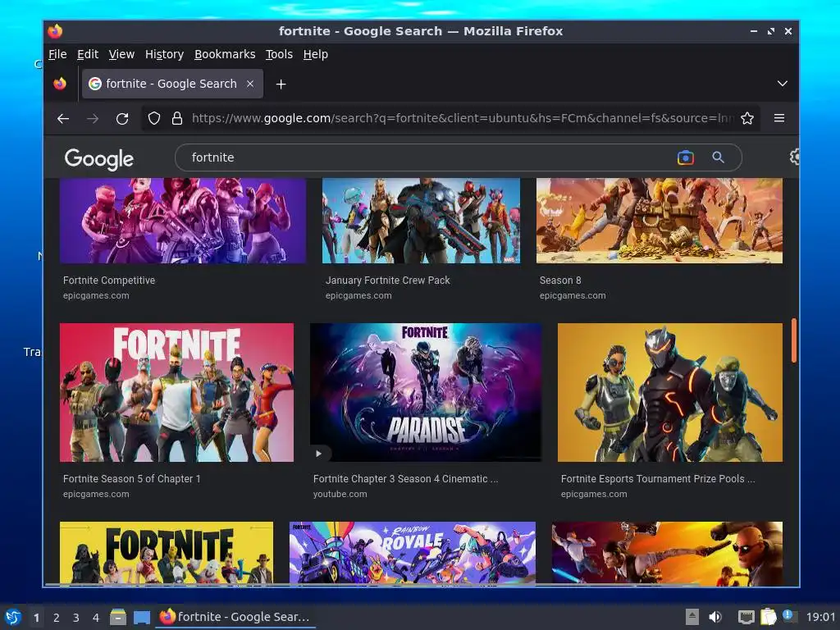Click Fortnite Season 5 of Chapter 1 caption

click(132, 479)
